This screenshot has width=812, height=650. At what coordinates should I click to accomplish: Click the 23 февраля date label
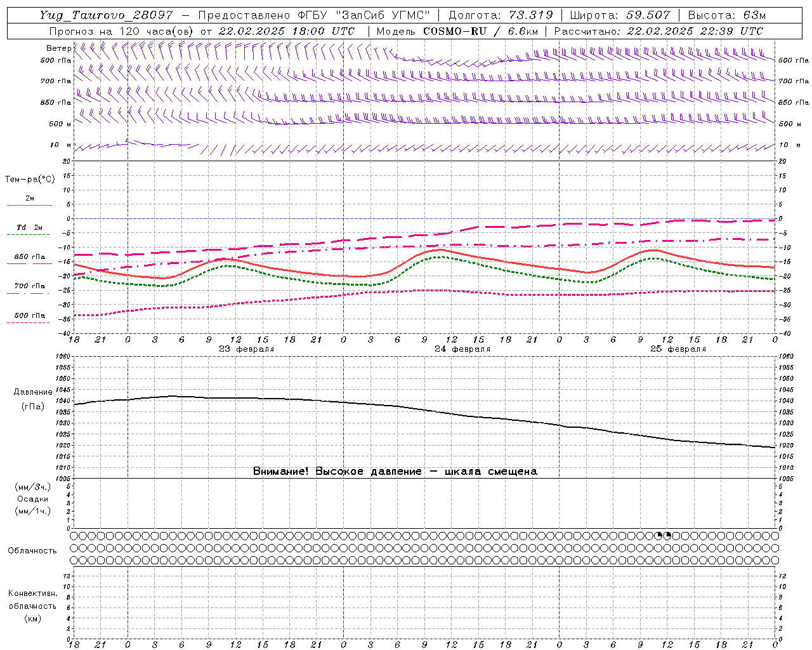[247, 349]
